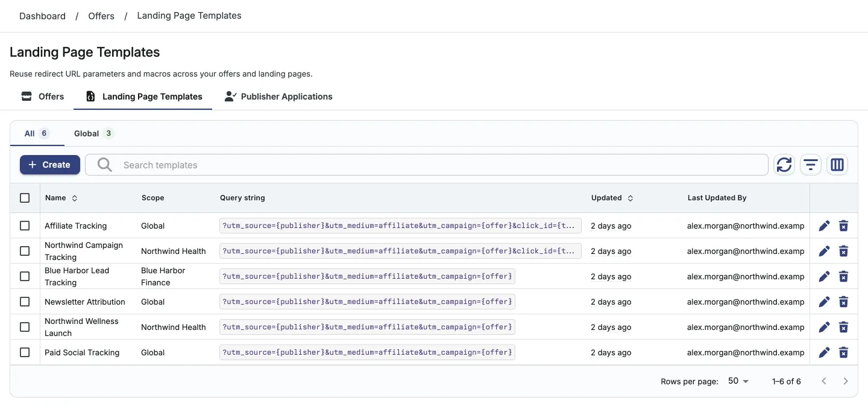Click Blue Harbor Lead Tracking query string
This screenshot has width=868, height=406.
pyautogui.click(x=367, y=276)
